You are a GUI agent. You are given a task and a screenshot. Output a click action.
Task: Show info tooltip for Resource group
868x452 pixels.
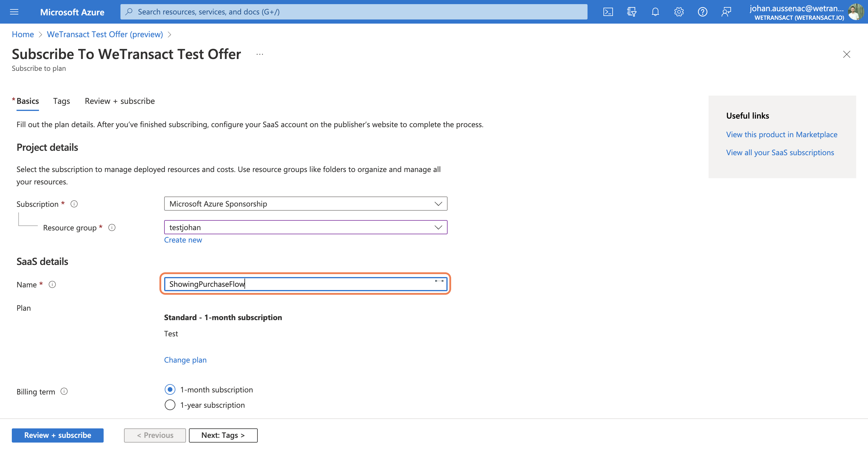[112, 227]
